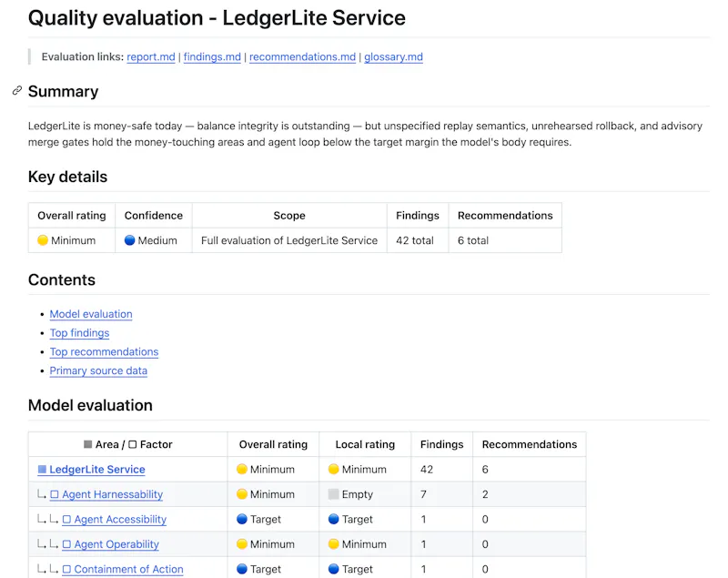728x578 pixels.
Task: Click the blue Medium confidence icon
Action: pyautogui.click(x=129, y=240)
